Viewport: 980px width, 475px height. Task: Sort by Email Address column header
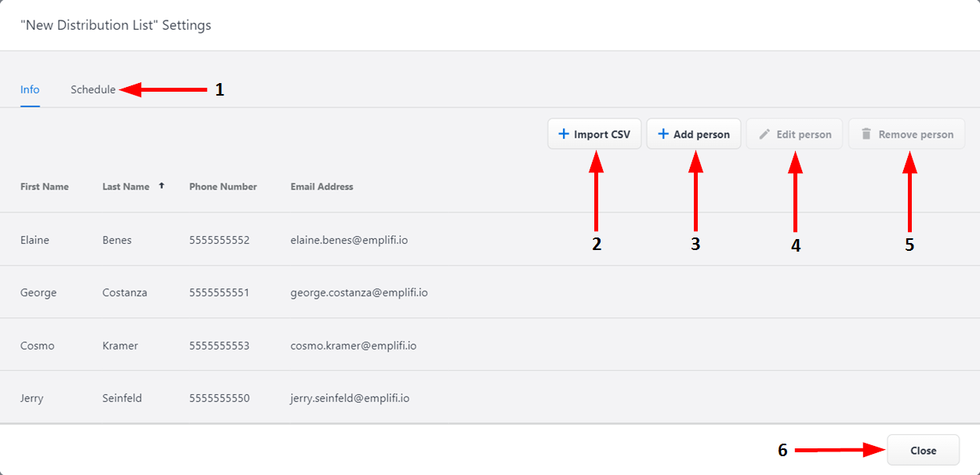[321, 187]
